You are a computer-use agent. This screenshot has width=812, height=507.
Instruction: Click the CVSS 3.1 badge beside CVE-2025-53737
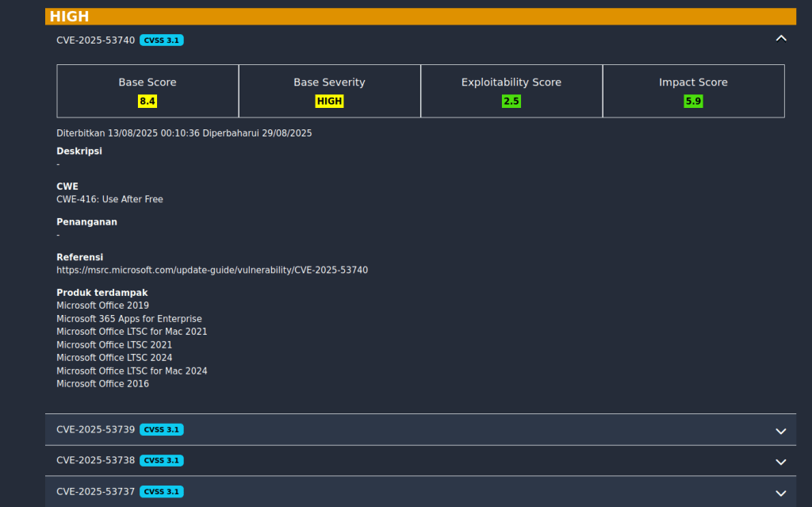[x=162, y=491]
